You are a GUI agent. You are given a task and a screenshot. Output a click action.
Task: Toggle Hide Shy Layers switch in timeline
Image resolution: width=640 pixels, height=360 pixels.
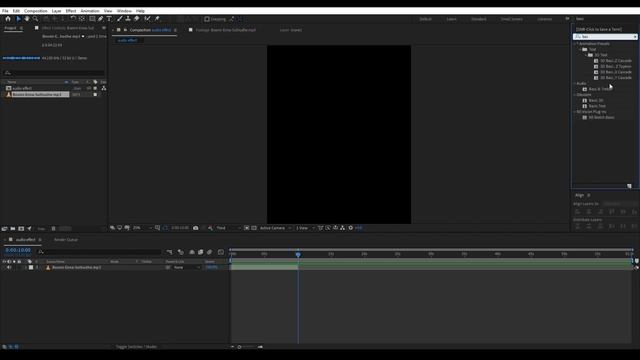pyautogui.click(x=191, y=252)
